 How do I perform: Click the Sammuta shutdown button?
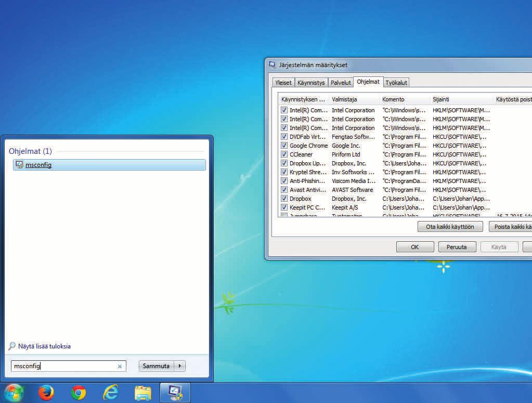point(156,366)
